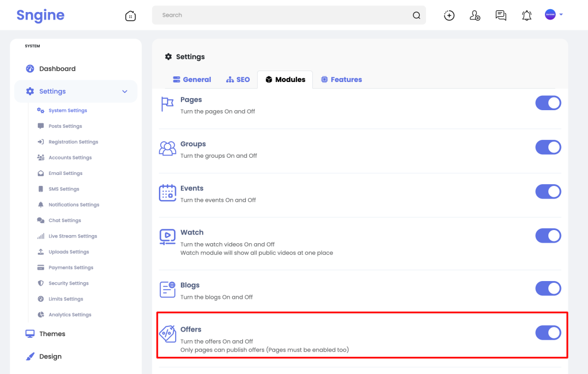This screenshot has height=374, width=588.
Task: Open the home icon in header
Action: 130,15
